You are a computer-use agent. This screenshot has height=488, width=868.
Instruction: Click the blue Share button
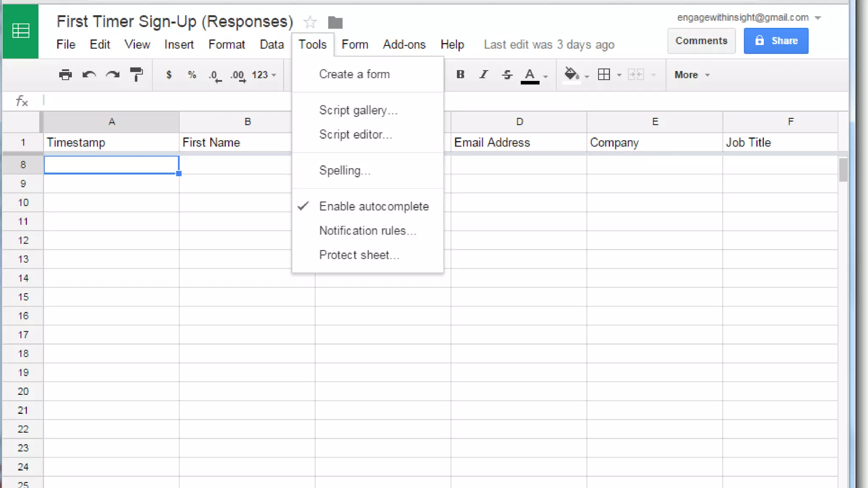tap(776, 41)
